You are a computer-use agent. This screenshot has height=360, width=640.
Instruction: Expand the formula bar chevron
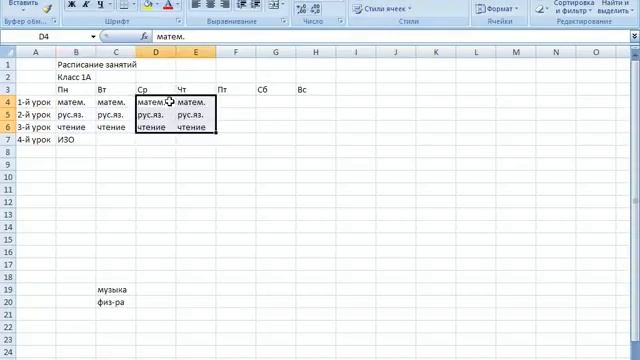click(x=635, y=37)
